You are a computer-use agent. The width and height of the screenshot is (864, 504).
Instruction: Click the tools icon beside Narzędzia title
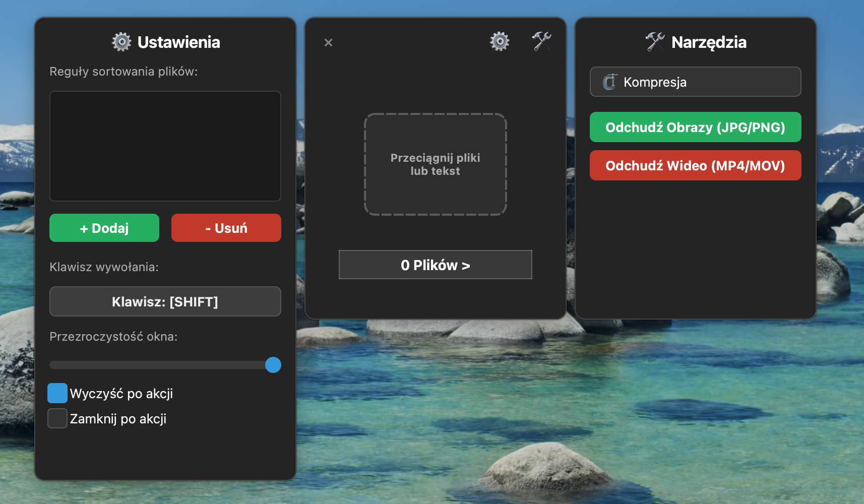tap(655, 42)
